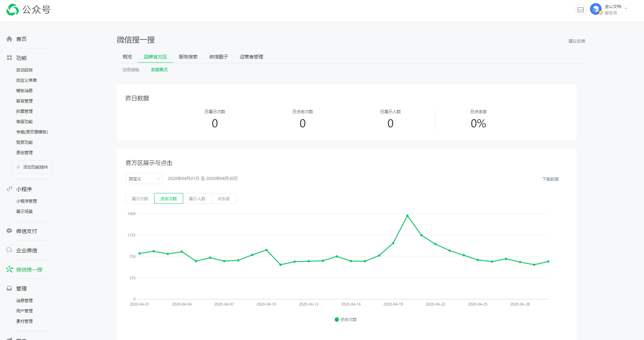Image resolution: width=644 pixels, height=340 pixels.
Task: Open 赞赏功能 in sidebar
Action: click(24, 142)
